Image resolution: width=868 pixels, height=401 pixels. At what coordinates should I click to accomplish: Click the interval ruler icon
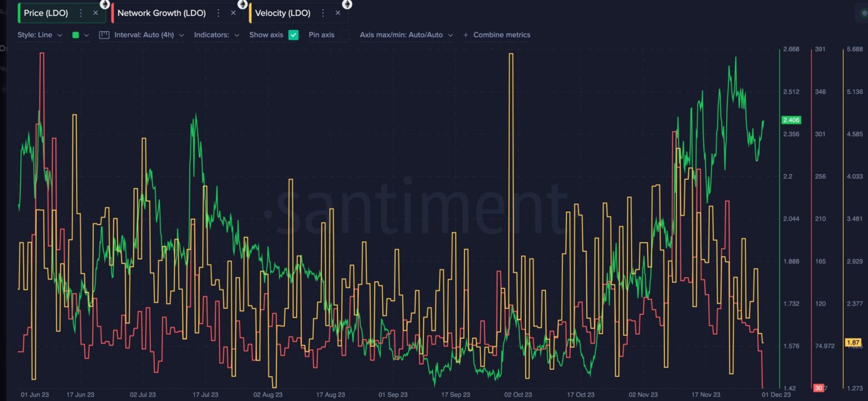click(x=104, y=35)
